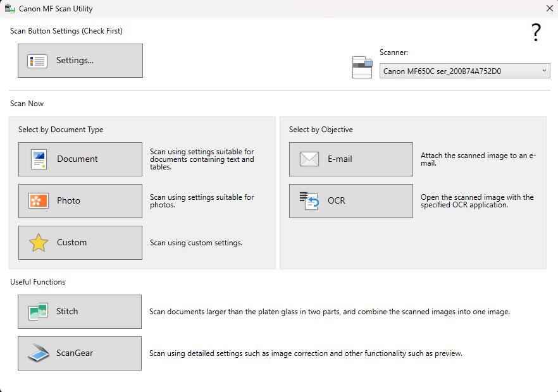Click the Scanner combo box arrow
The height and width of the screenshot is (392, 558).
543,71
